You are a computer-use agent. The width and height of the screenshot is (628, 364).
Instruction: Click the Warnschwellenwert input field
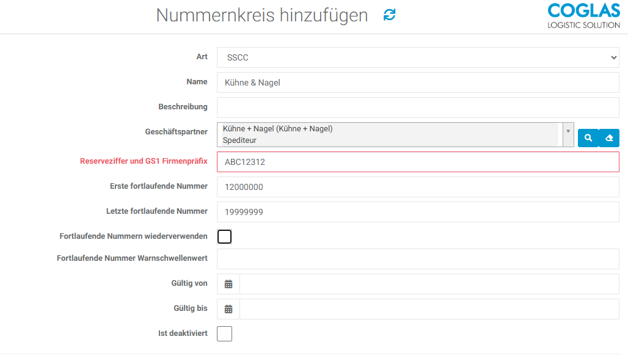pyautogui.click(x=418, y=259)
